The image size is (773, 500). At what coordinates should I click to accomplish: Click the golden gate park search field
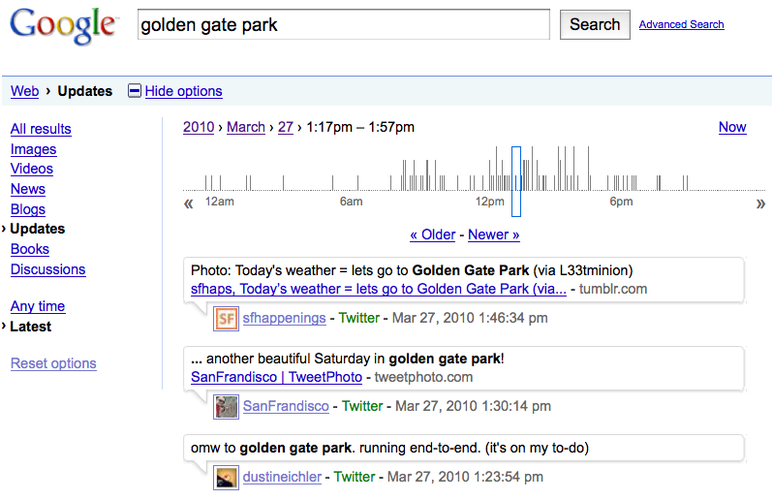pos(344,25)
